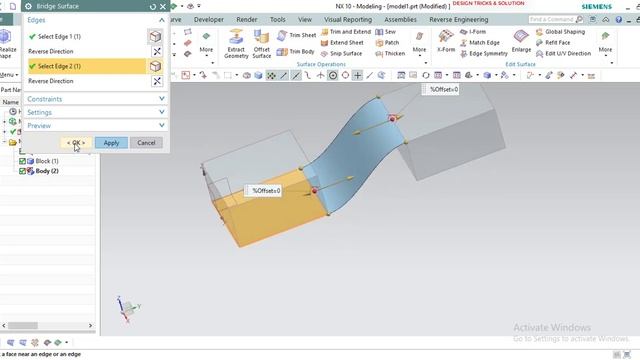The image size is (640, 360).
Task: Expand the Settings section
Action: pos(96,112)
